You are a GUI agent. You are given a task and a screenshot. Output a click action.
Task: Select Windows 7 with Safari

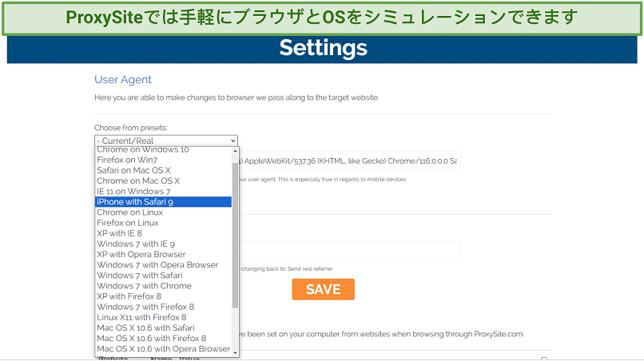(164, 276)
